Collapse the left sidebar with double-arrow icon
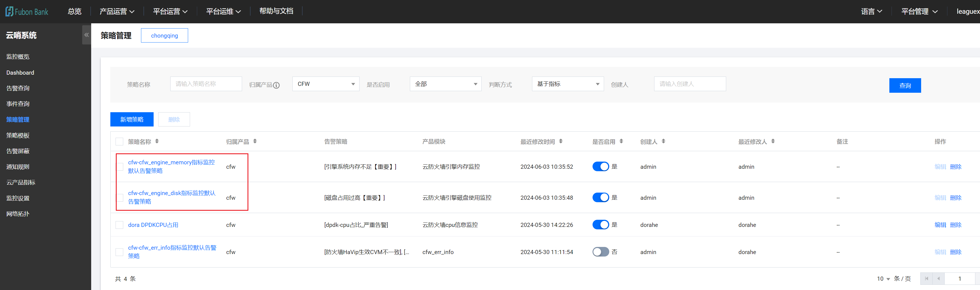This screenshot has width=980, height=290. [86, 35]
